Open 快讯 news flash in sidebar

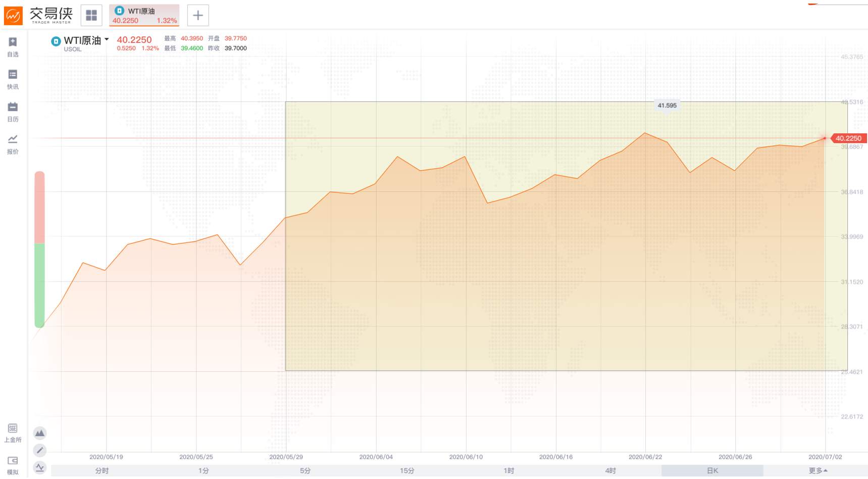(x=13, y=80)
